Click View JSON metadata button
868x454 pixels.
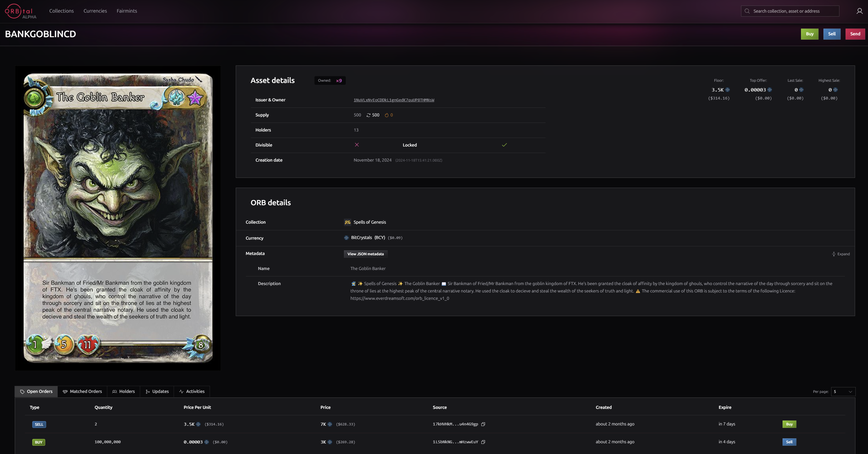365,254
